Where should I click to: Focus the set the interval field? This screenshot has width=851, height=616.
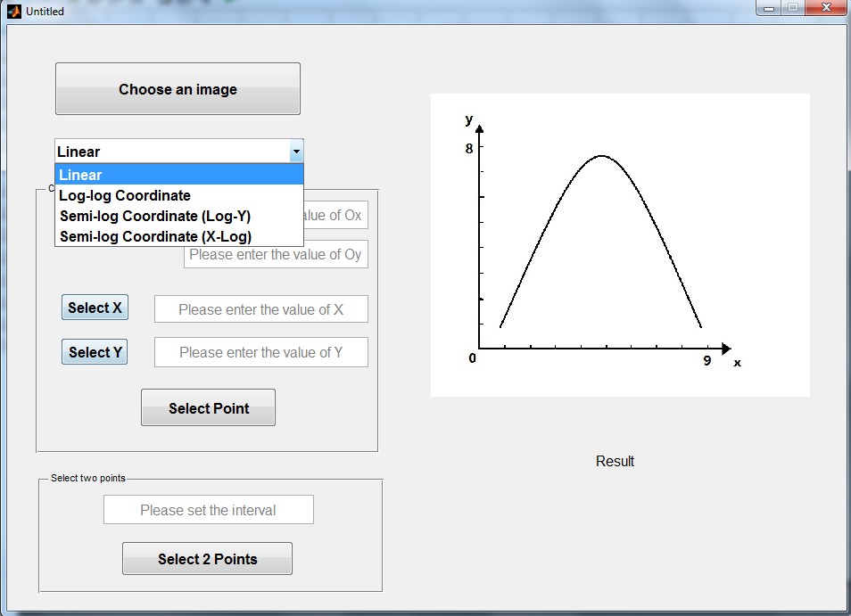pos(209,510)
